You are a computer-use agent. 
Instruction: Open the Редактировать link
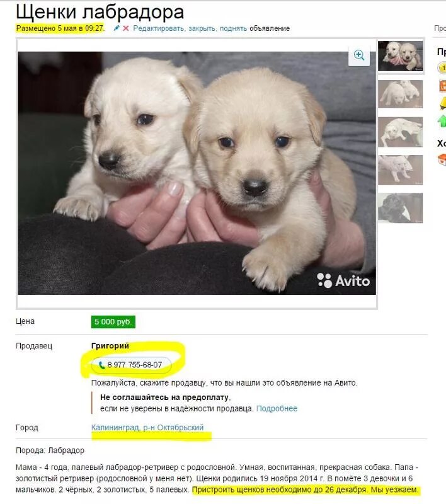[159, 28]
